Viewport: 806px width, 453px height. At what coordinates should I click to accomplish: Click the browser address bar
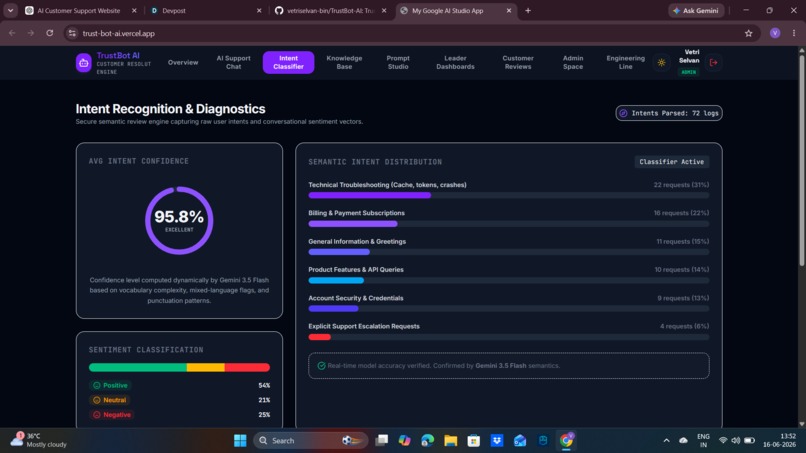point(411,33)
